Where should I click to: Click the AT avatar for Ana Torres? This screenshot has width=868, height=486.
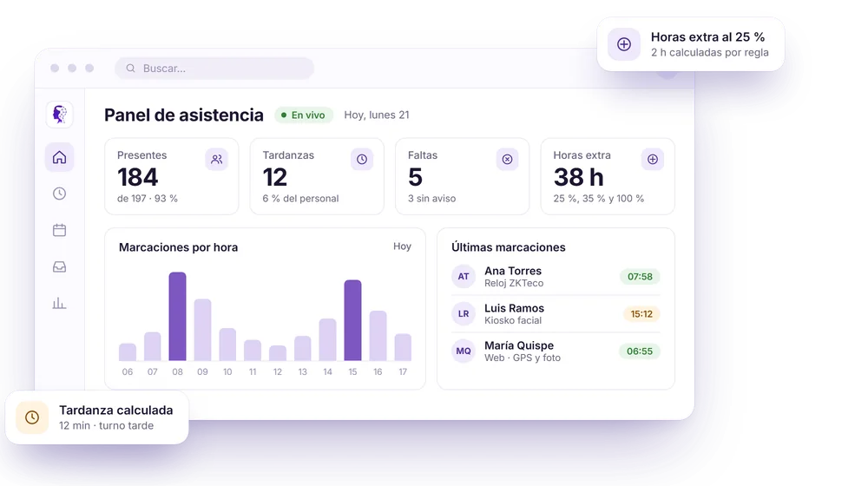(464, 276)
